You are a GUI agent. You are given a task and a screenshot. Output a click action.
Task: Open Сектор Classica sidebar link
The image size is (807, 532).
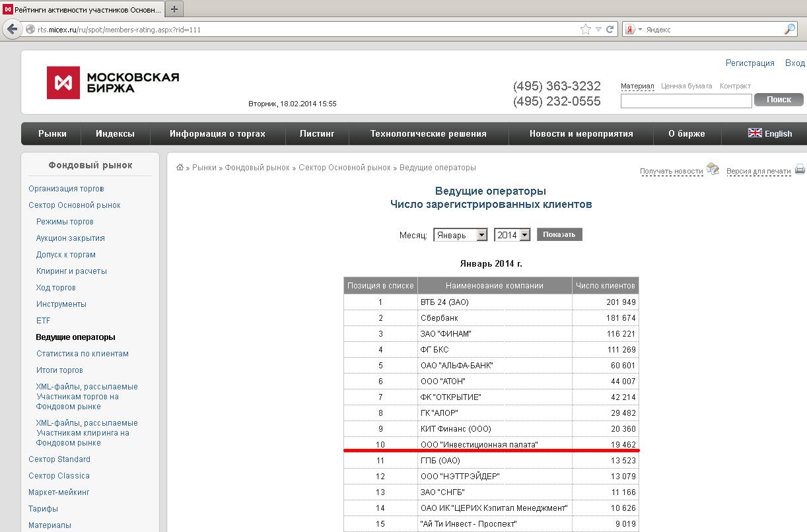59,476
